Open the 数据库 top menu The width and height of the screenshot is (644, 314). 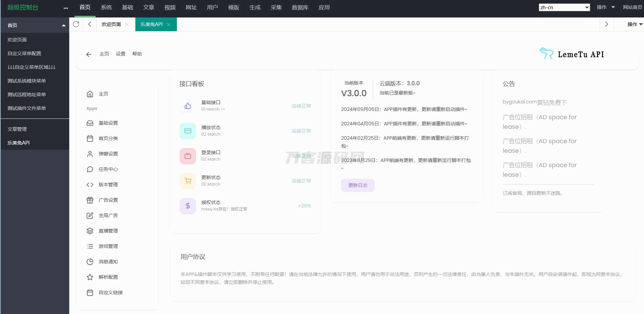point(300,8)
